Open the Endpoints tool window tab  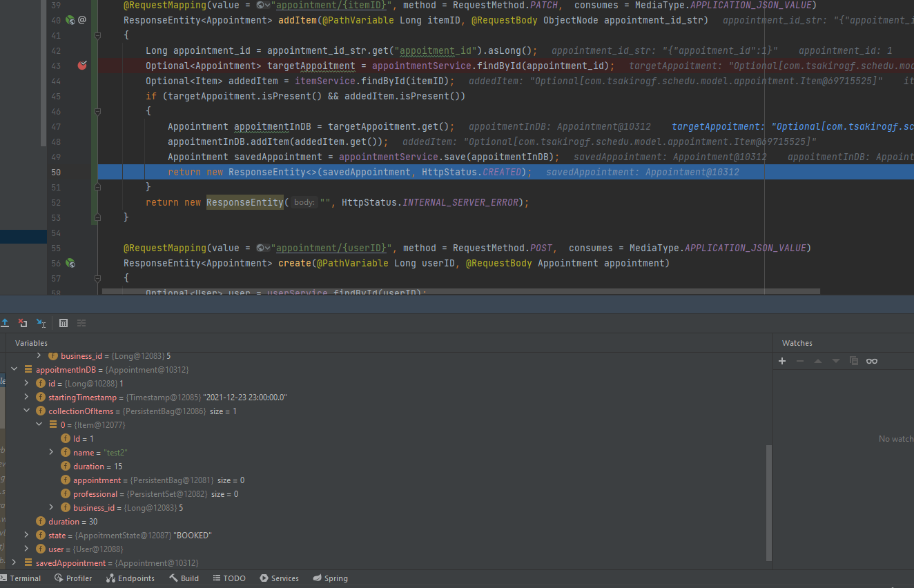[130, 578]
